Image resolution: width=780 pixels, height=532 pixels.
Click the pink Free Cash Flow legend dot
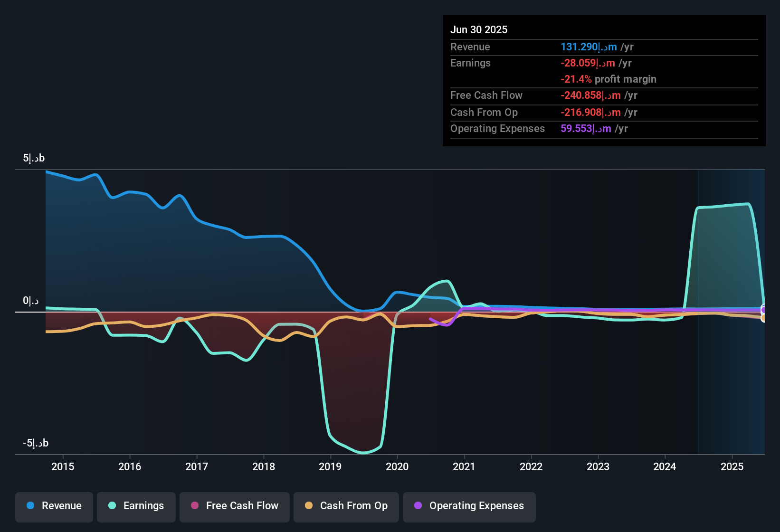tap(194, 506)
